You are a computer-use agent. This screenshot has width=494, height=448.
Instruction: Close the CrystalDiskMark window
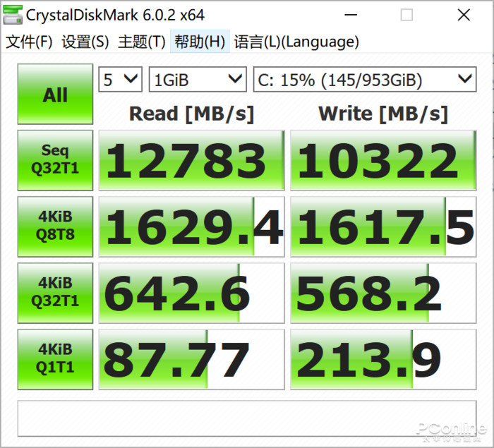(464, 15)
